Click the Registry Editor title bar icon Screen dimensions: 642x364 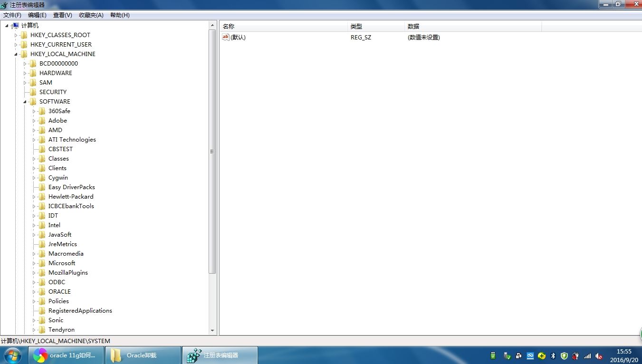tap(4, 5)
